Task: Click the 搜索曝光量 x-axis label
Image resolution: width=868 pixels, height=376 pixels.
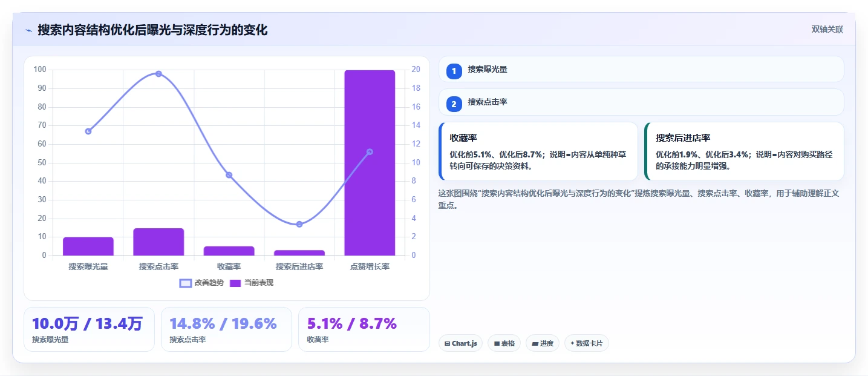Action: [x=88, y=266]
